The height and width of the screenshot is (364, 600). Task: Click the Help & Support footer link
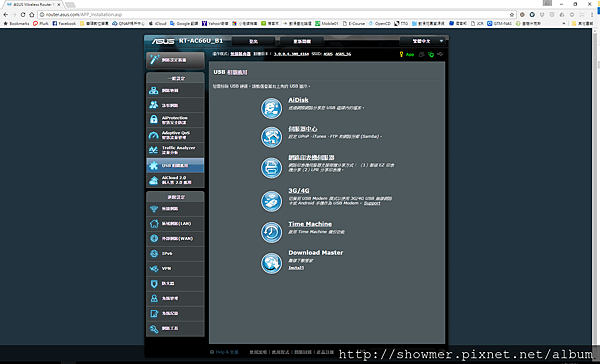point(224,352)
